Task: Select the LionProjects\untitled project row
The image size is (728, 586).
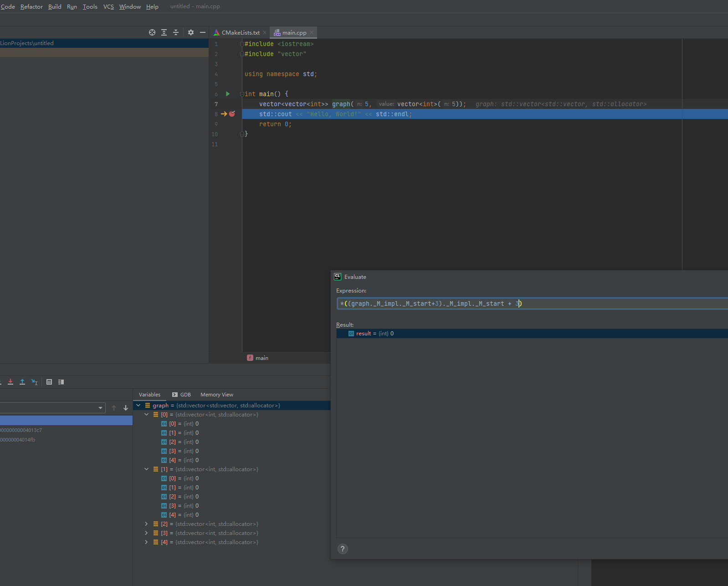Action: [104, 43]
